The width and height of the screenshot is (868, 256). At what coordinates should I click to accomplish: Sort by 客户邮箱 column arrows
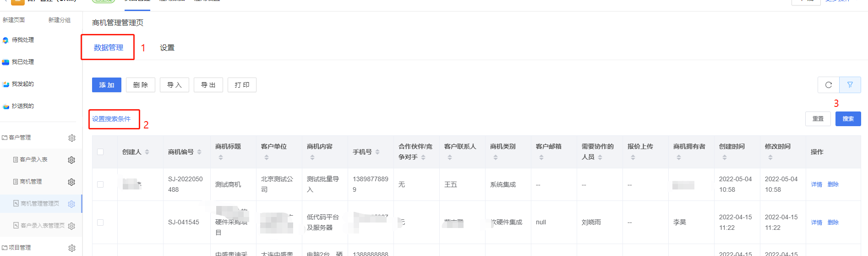tap(541, 157)
